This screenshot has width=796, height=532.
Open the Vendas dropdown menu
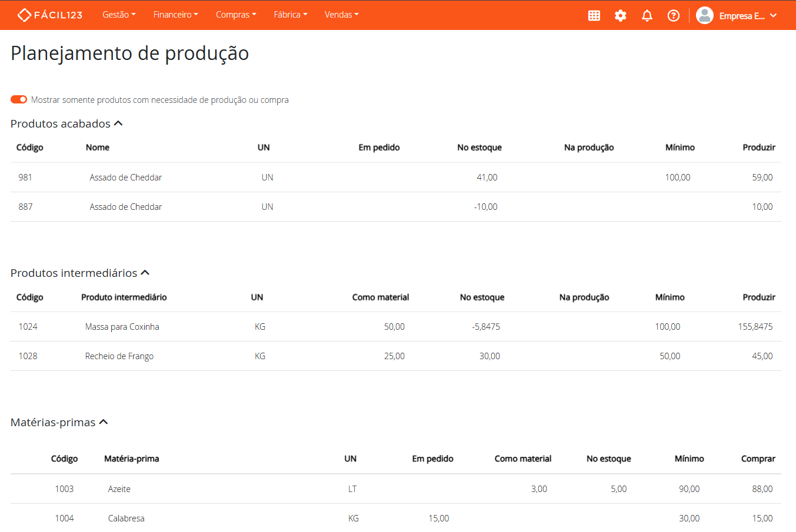(x=341, y=15)
